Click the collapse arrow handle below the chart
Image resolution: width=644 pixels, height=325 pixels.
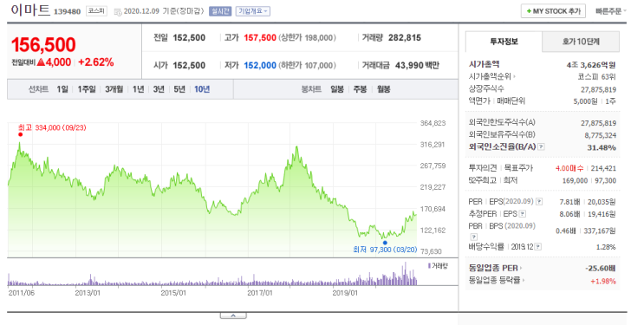[x=233, y=315]
